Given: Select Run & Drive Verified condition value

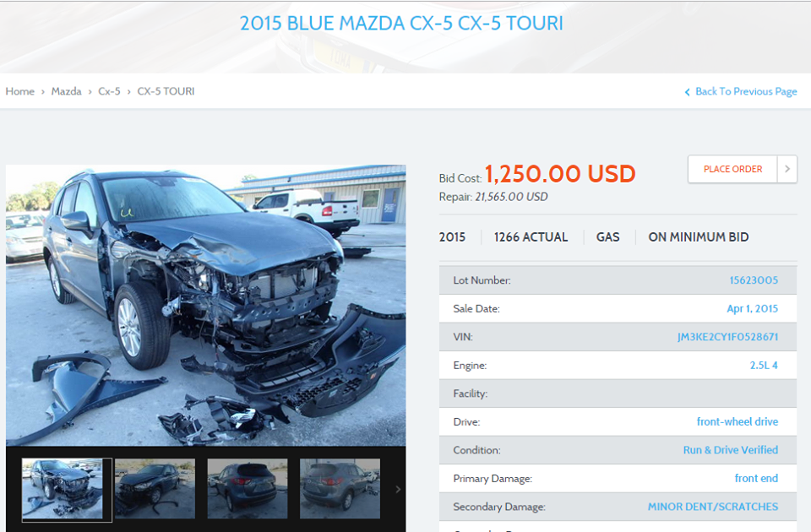Looking at the screenshot, I should point(730,450).
